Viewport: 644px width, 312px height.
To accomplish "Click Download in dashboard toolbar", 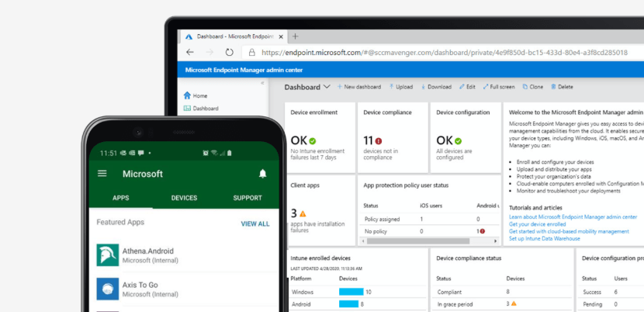I will click(436, 87).
